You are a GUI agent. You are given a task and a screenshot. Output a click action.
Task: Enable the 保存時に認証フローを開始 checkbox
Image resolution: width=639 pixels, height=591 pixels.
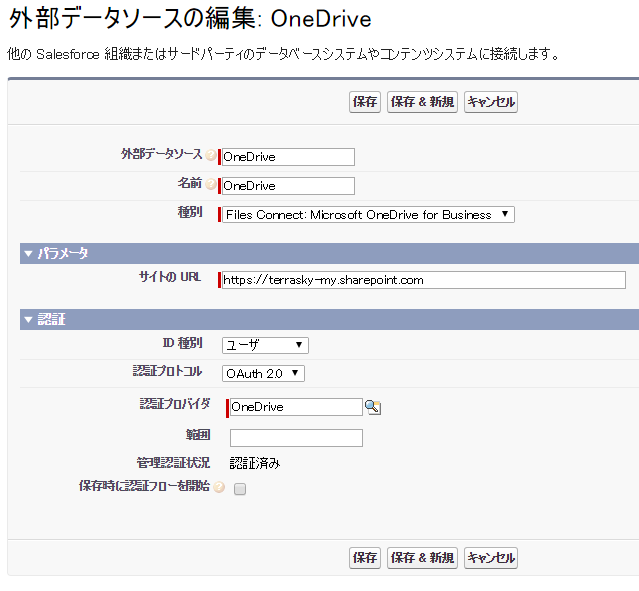tap(240, 489)
